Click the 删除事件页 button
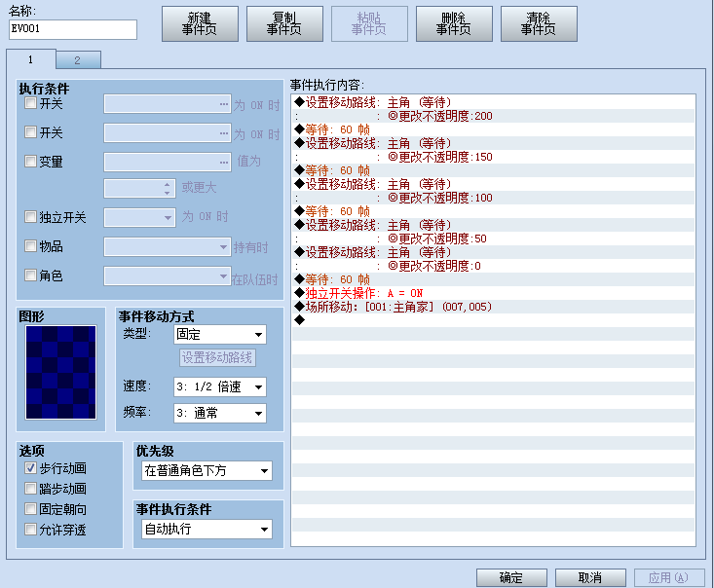 pyautogui.click(x=454, y=23)
